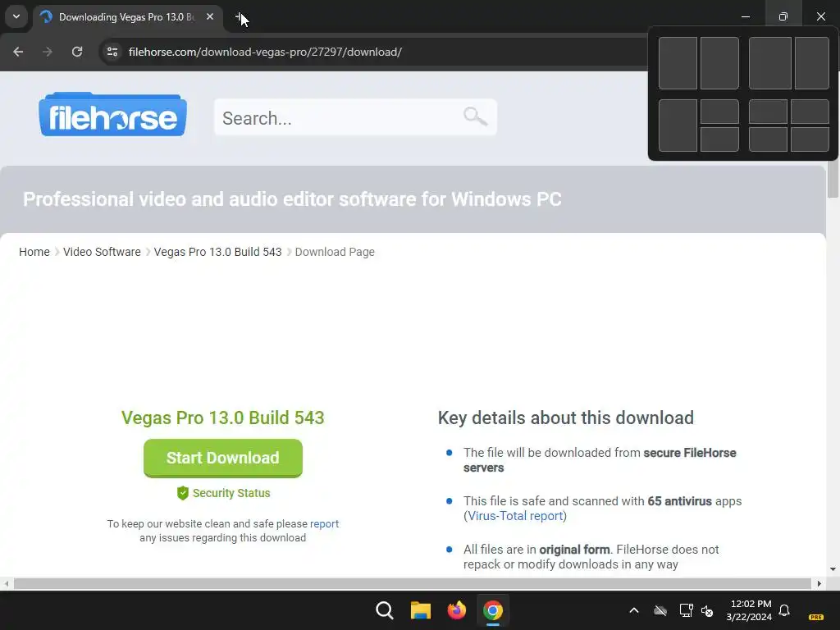Screen dimensions: 840x630
Task: Choose the top-left quadrant snap layout
Action: [768, 112]
